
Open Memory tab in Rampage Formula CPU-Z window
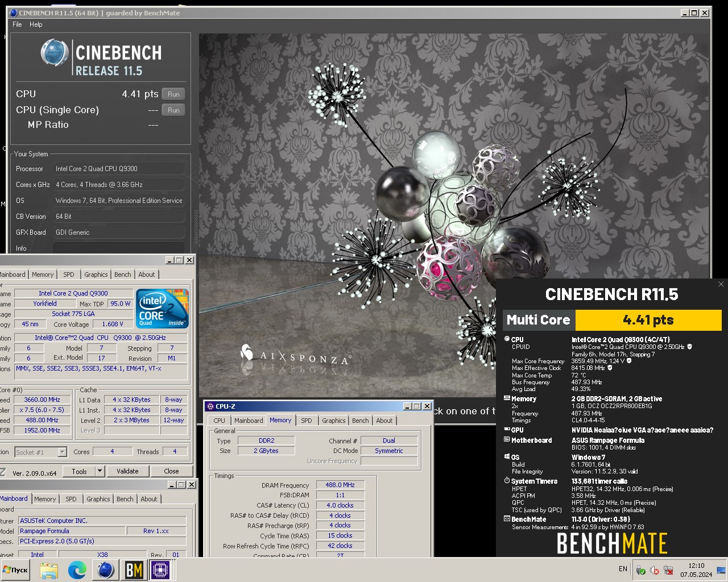[x=45, y=499]
